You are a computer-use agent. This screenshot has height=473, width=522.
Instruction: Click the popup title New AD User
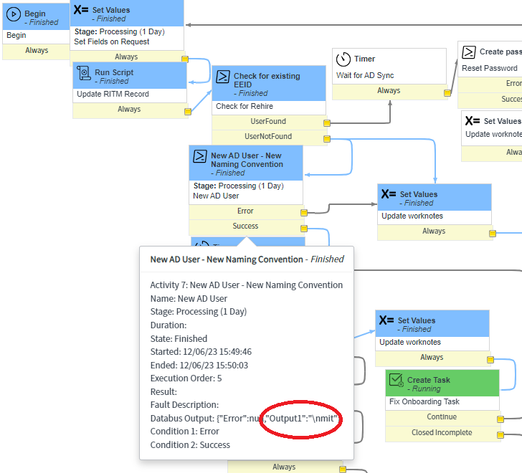pyautogui.click(x=247, y=260)
